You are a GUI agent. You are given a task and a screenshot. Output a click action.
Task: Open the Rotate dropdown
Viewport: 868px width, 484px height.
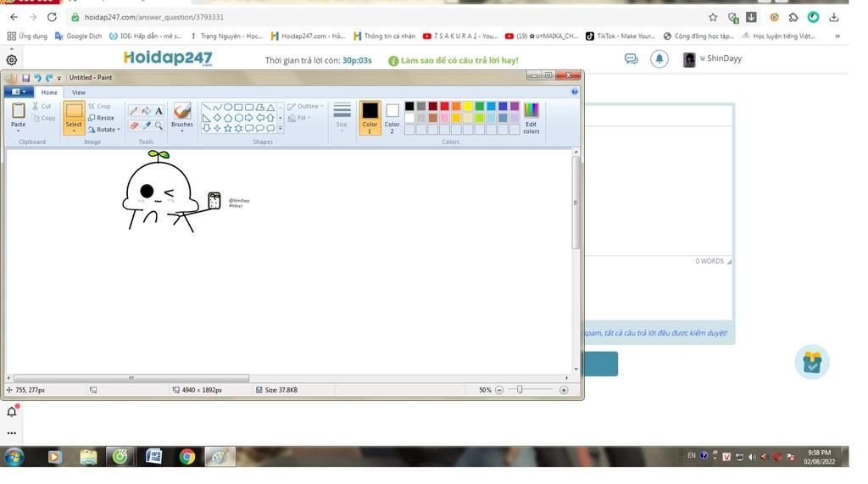click(x=104, y=130)
